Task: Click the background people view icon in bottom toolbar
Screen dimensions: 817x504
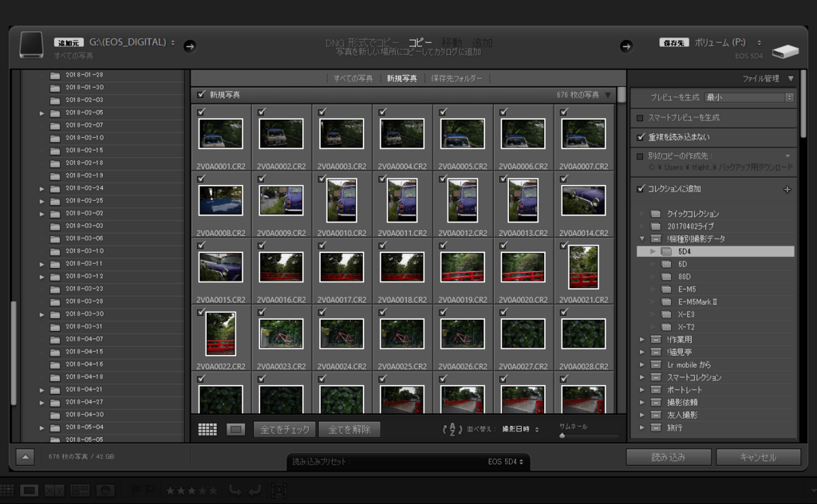Action: coord(105,490)
